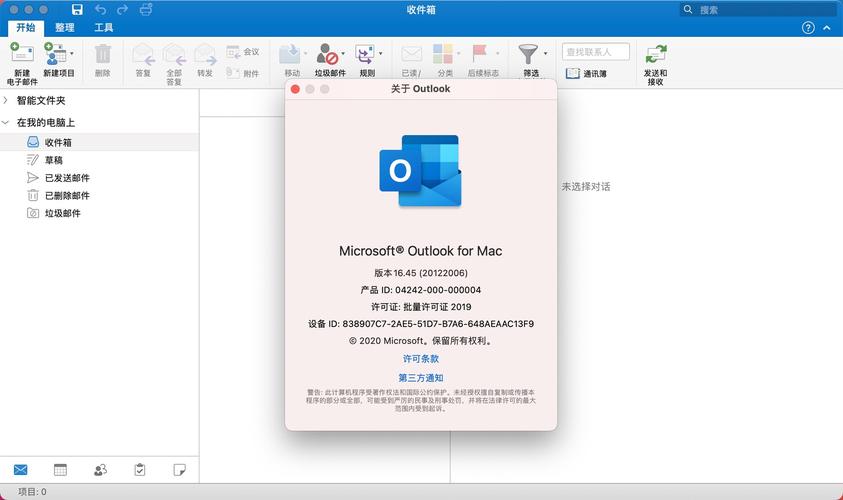The image size is (843, 500).
Task: Open the 第三方通知 link
Action: coord(421,377)
